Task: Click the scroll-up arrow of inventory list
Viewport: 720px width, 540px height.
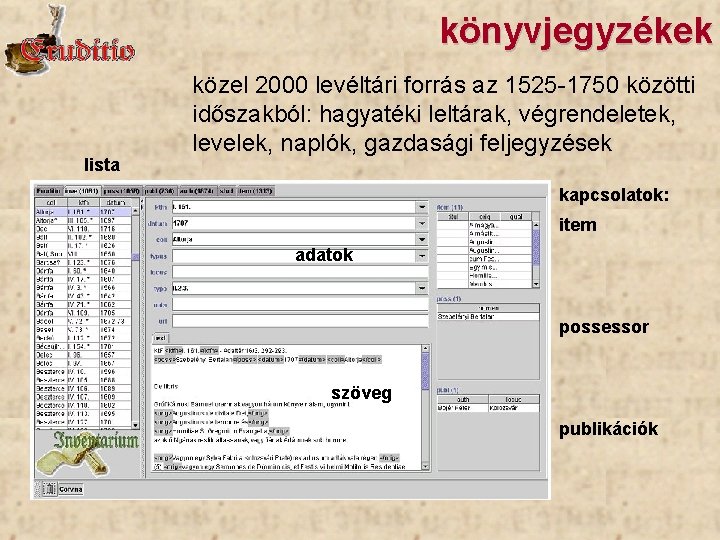Action: click(135, 211)
